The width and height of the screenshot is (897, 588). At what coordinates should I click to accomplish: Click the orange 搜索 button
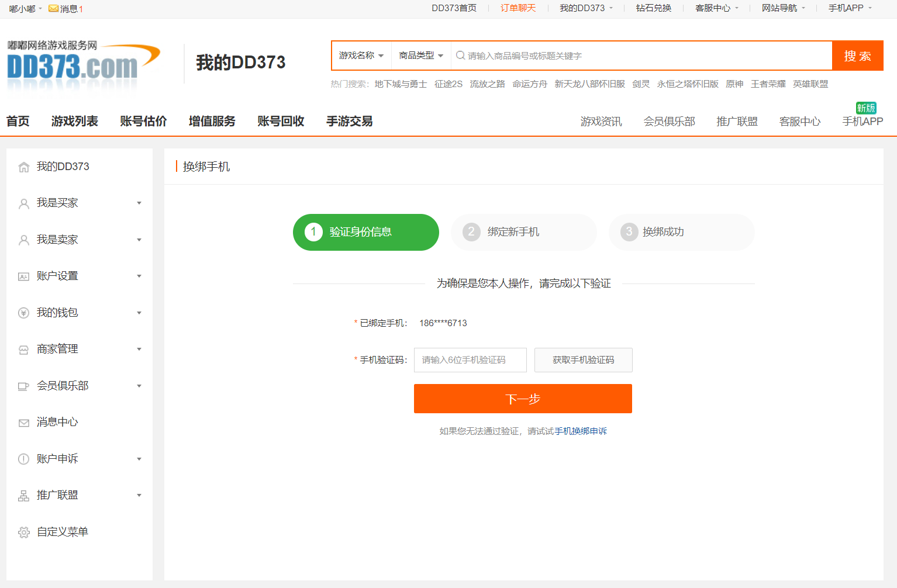[x=857, y=56]
